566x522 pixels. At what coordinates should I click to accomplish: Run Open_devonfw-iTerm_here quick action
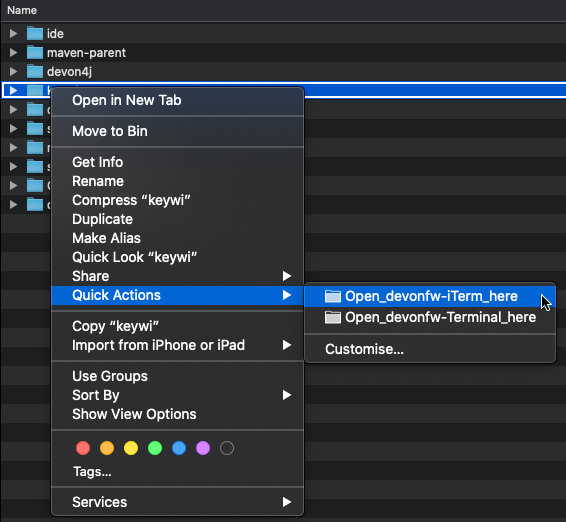click(430, 296)
